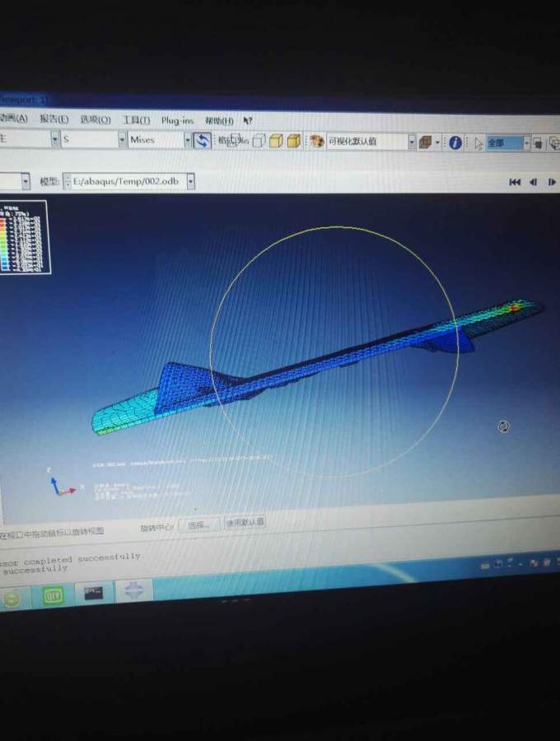The height and width of the screenshot is (741, 560).
Task: Open the 工具(T) tools menu
Action: coord(136,120)
